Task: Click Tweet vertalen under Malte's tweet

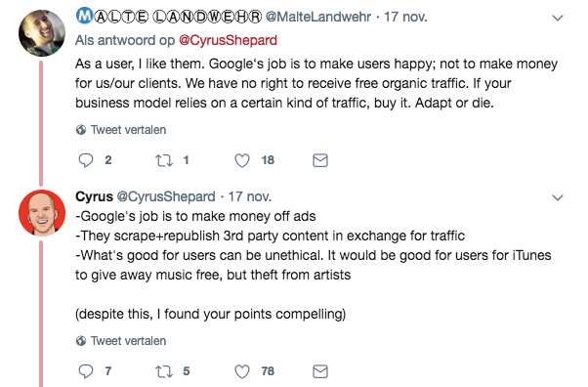Action: 128,130
